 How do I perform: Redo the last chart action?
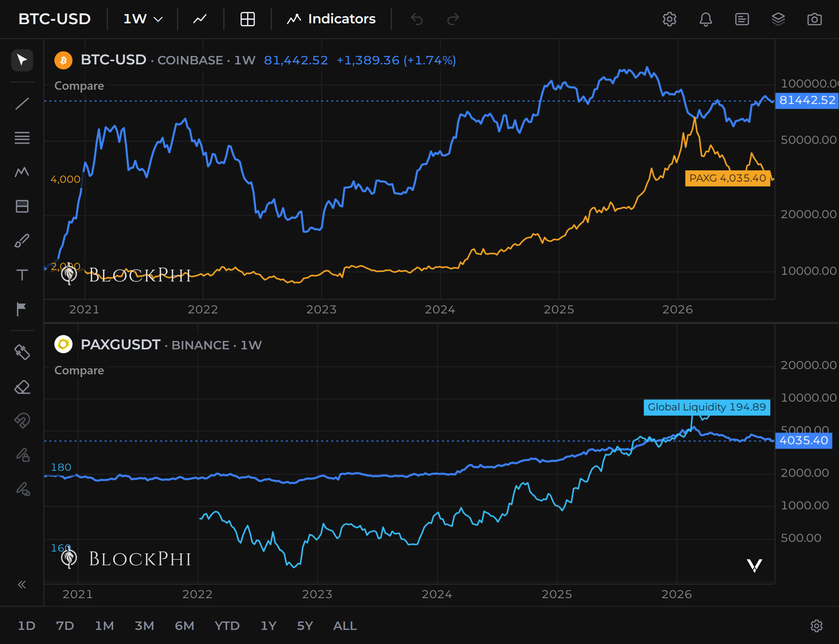[453, 19]
